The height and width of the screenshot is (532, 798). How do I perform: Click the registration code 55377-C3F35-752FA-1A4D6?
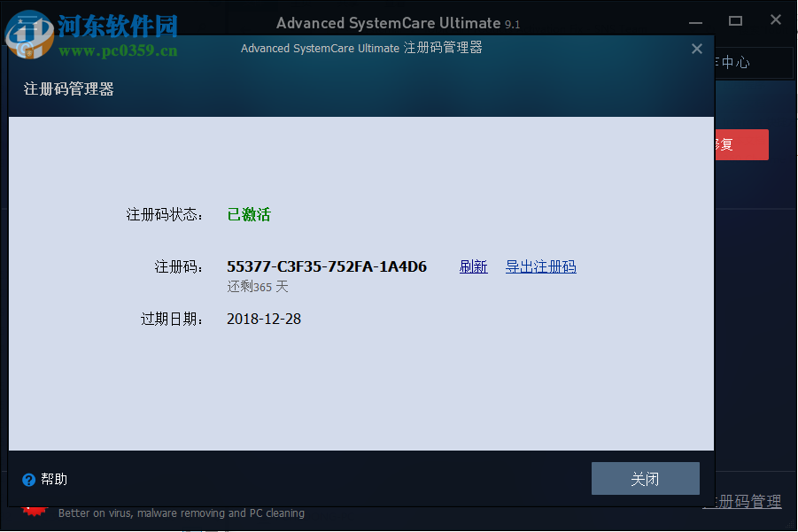(x=326, y=266)
